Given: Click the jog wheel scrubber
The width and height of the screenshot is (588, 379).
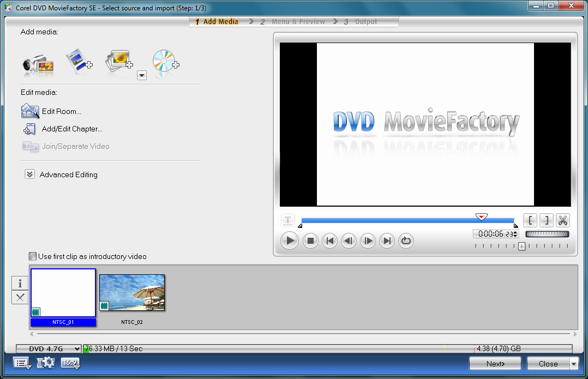Looking at the screenshot, I should pos(547,234).
